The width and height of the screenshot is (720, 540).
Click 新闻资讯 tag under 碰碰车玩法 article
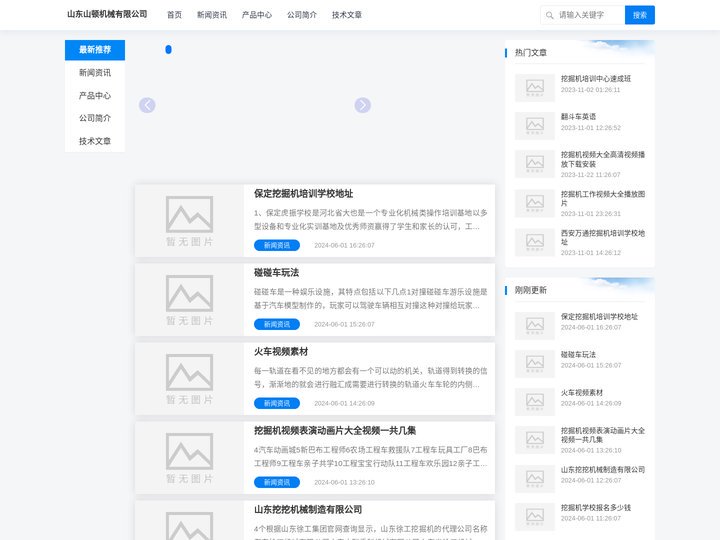click(x=277, y=324)
